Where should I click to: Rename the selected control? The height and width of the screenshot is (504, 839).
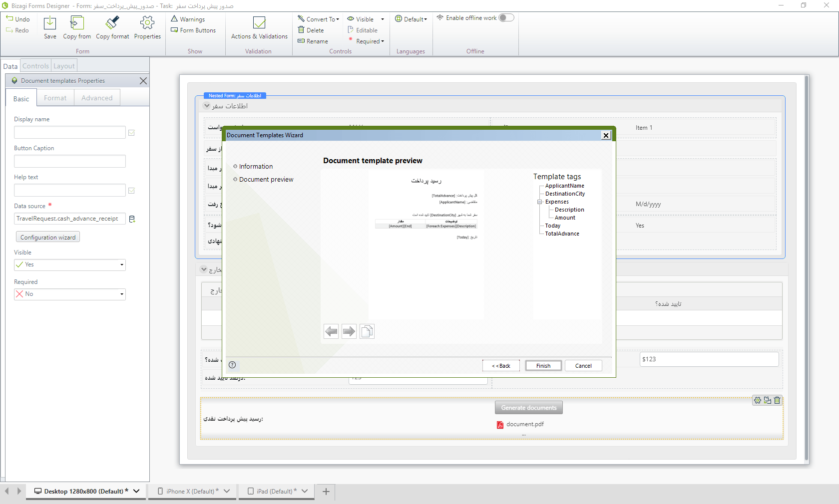point(313,41)
